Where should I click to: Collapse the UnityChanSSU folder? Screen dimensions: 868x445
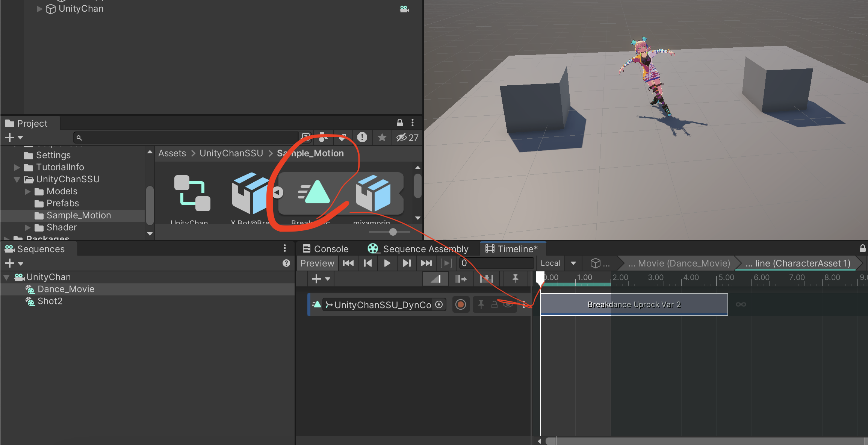pos(17,179)
